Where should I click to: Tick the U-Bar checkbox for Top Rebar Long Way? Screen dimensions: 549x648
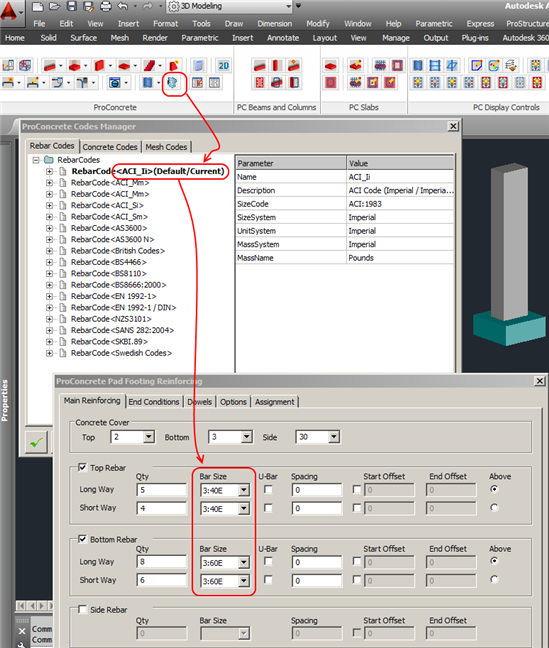(x=268, y=490)
